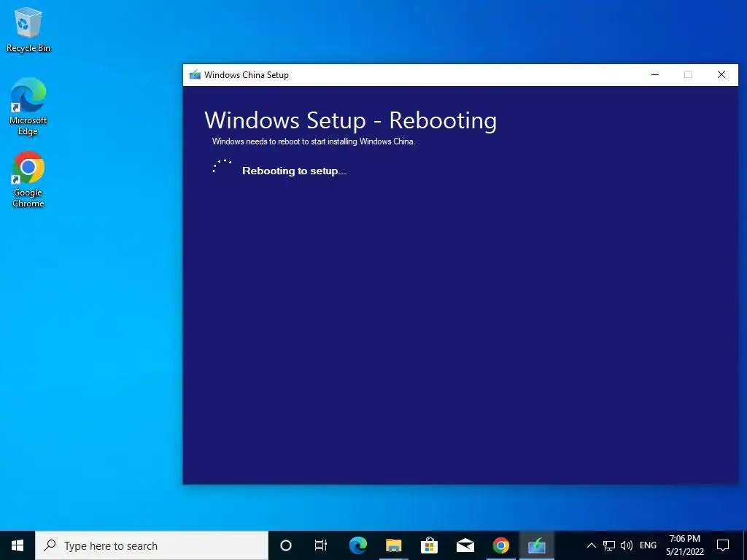Viewport: 747px width, 560px height.
Task: Open Microsoft Store from the taskbar
Action: 429,545
